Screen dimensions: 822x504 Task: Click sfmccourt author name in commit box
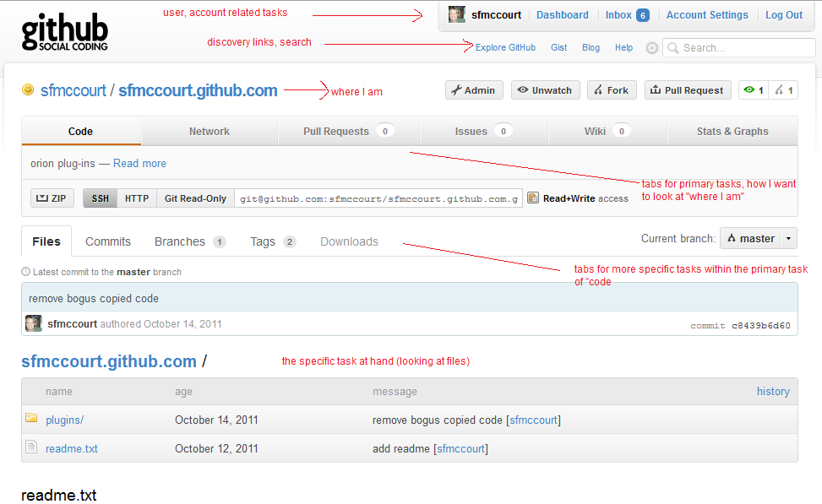click(x=73, y=324)
